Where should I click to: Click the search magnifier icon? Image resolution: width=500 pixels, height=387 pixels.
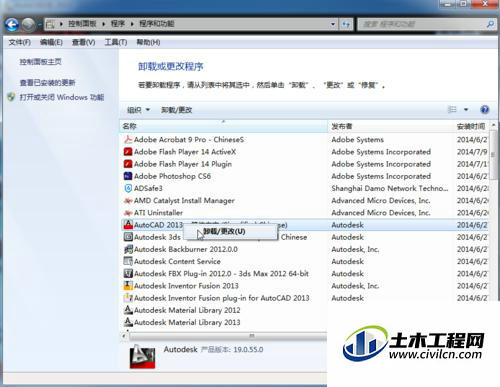point(490,24)
